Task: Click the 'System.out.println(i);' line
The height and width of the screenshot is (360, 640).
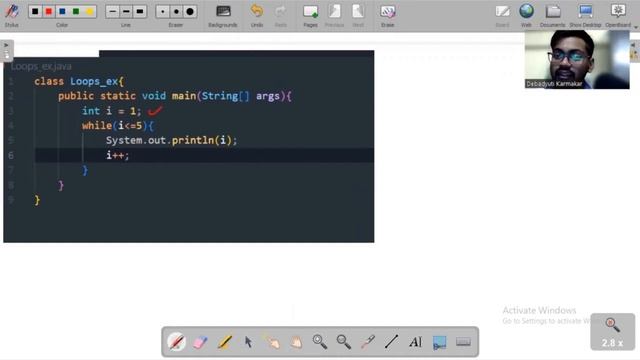Action: (171, 140)
